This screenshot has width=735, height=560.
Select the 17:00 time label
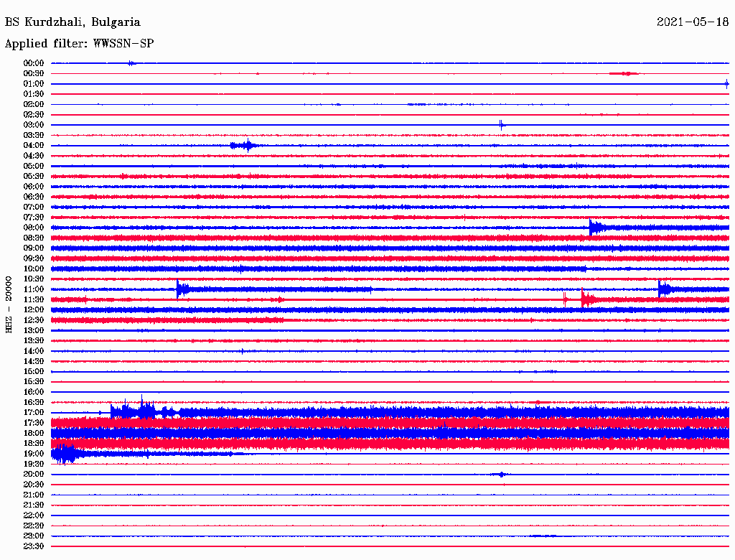(34, 413)
